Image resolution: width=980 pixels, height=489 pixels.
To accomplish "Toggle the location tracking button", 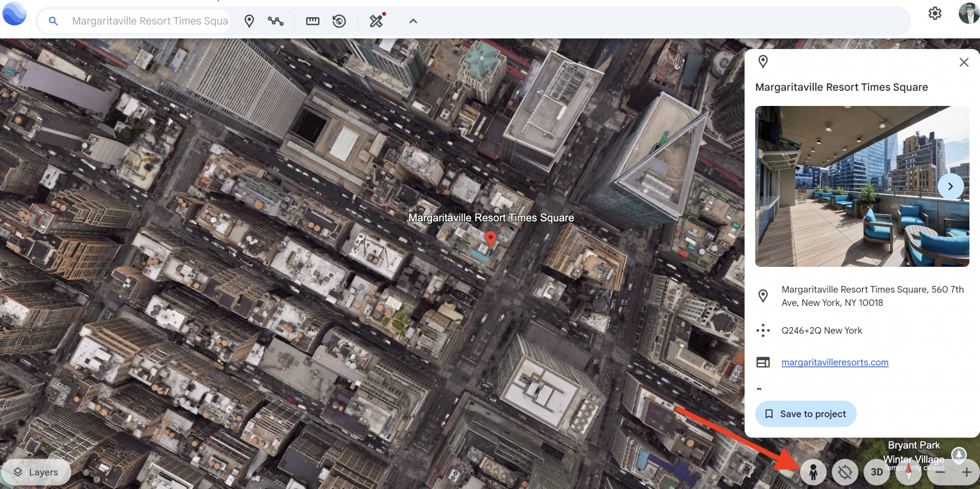I will (x=845, y=472).
